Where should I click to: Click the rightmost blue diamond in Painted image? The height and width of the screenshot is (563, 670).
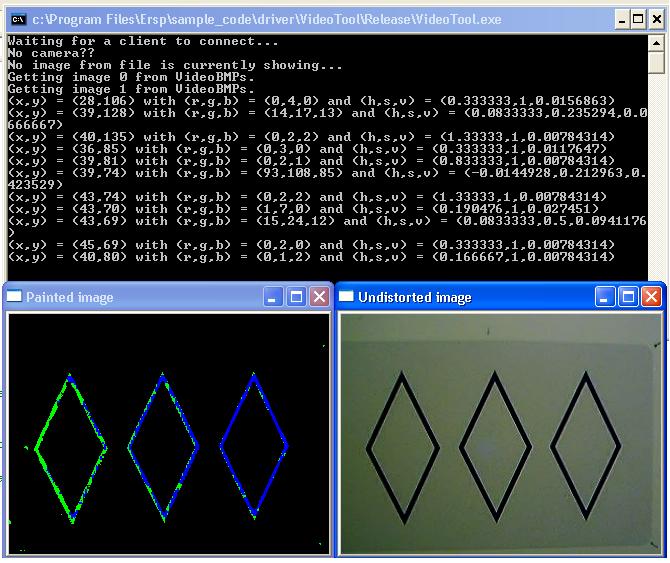pos(255,446)
